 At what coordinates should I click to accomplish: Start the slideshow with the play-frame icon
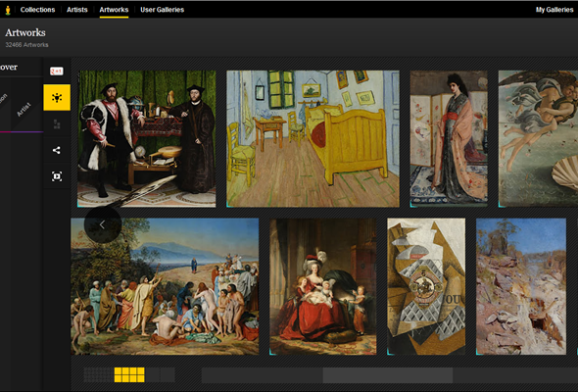(57, 176)
